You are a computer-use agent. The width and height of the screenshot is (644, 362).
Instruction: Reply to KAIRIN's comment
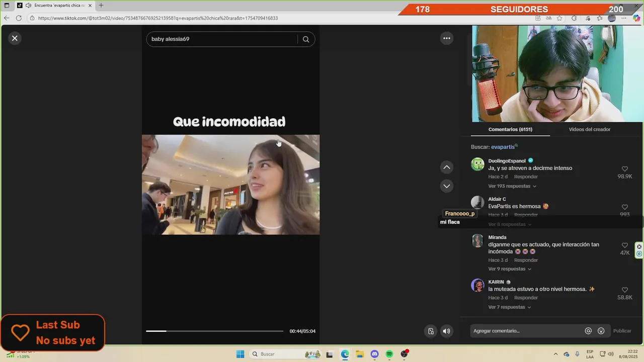pyautogui.click(x=526, y=298)
